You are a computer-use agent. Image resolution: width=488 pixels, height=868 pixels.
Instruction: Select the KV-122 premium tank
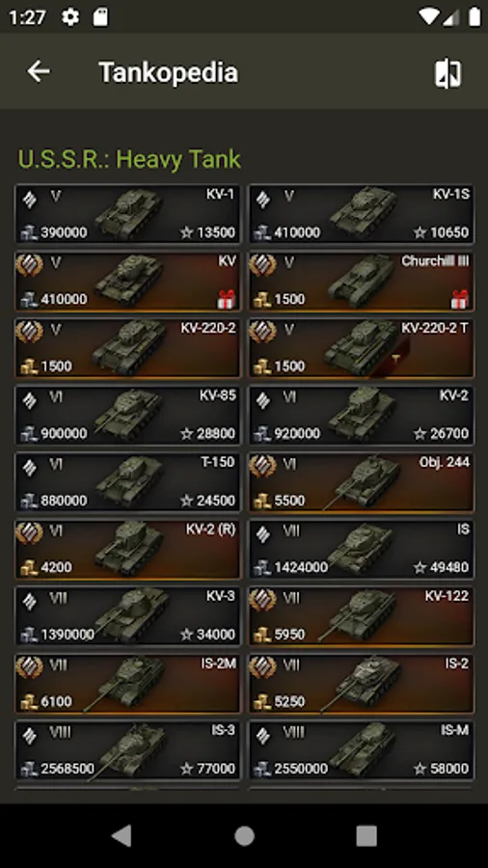(362, 616)
